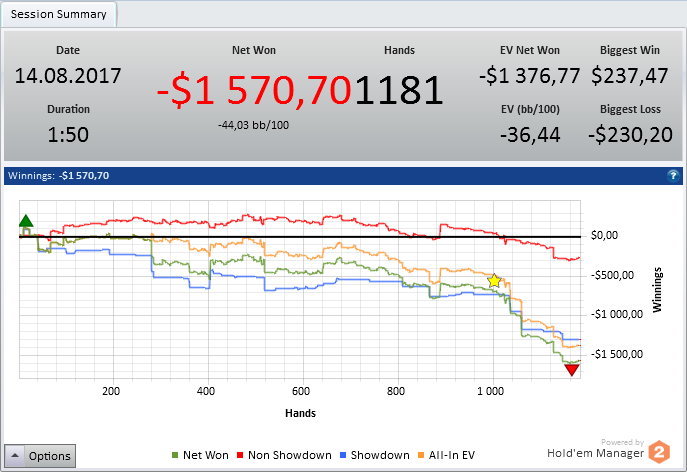Toggle the Showdown legend entry
This screenshot has width=687, height=472.
(375, 455)
